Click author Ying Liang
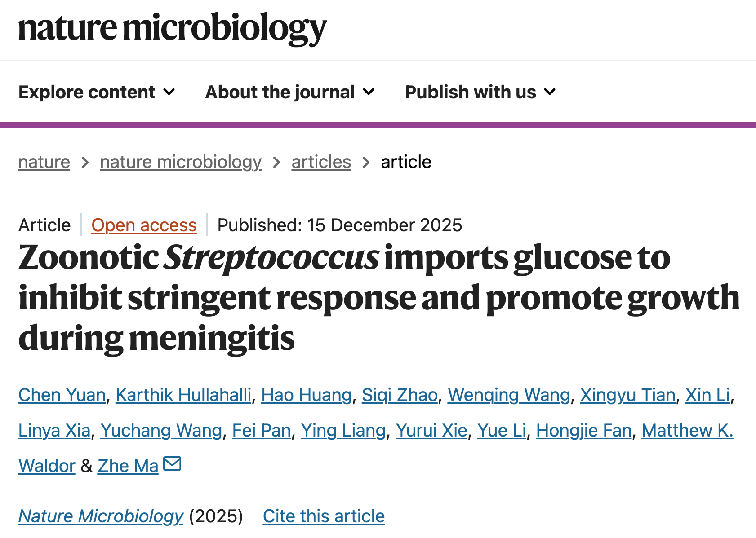Image resolution: width=756 pixels, height=538 pixels. pyautogui.click(x=343, y=431)
